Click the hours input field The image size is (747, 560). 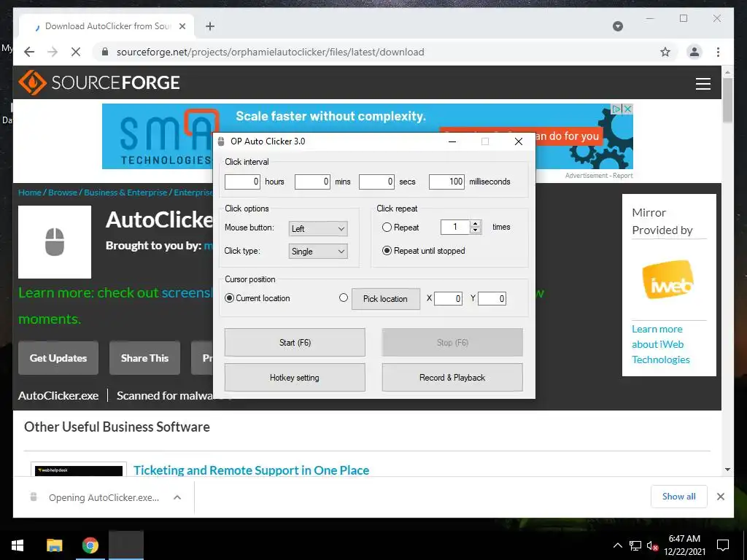click(242, 182)
